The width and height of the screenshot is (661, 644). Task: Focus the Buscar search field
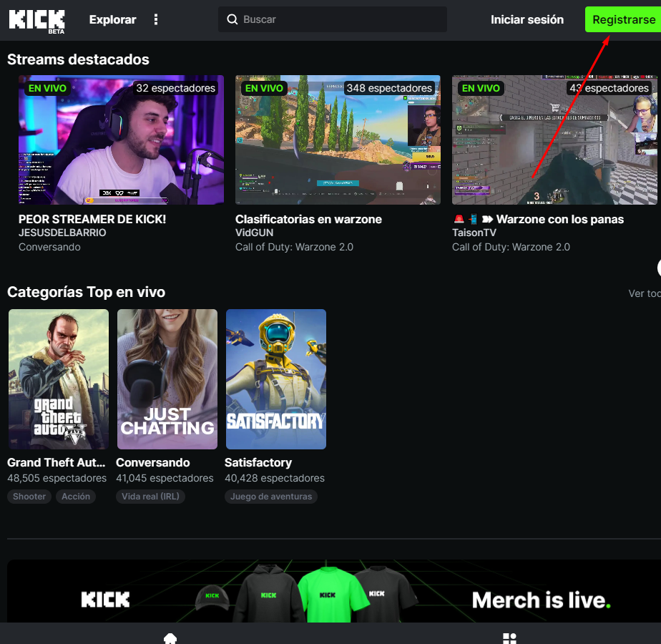coord(340,20)
